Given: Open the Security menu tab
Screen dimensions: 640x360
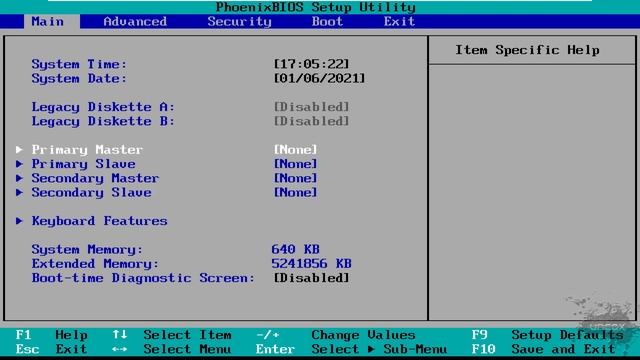Looking at the screenshot, I should [x=240, y=22].
